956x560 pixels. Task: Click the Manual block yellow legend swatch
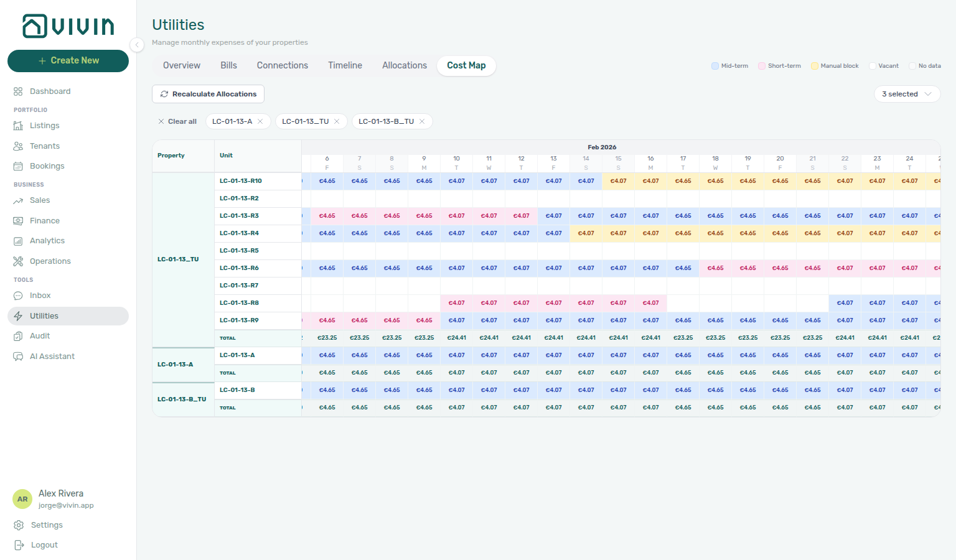(x=815, y=66)
